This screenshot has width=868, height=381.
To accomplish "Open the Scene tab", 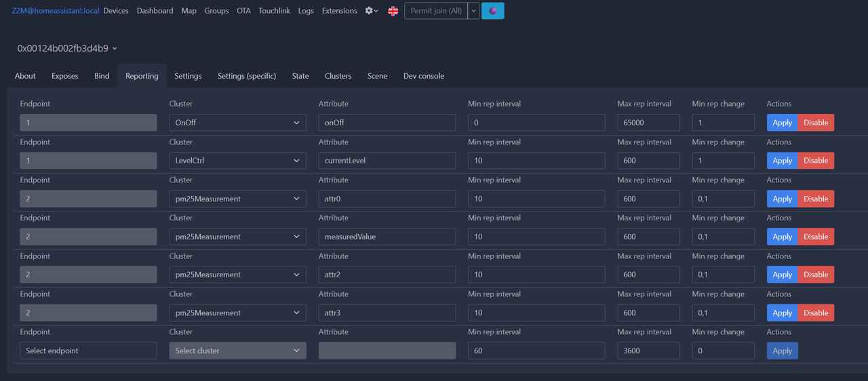I will 378,76.
